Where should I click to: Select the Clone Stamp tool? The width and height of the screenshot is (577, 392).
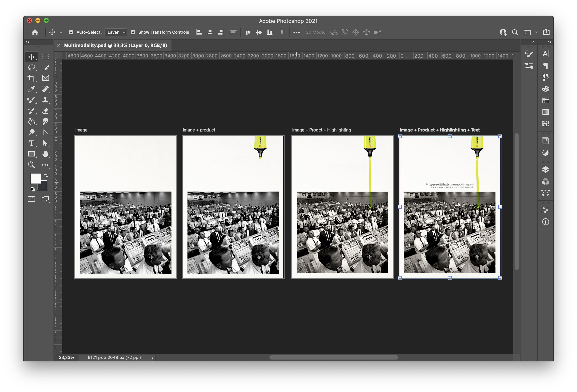point(45,100)
